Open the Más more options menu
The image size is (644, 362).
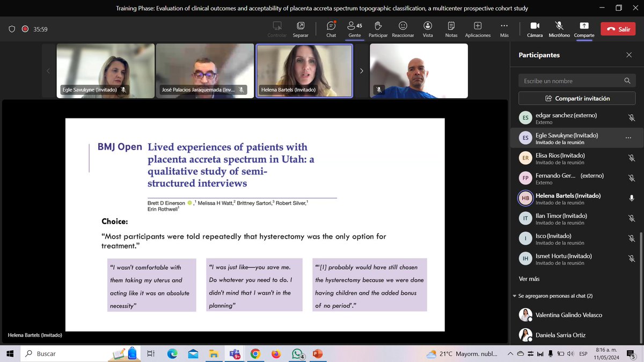pos(504,29)
